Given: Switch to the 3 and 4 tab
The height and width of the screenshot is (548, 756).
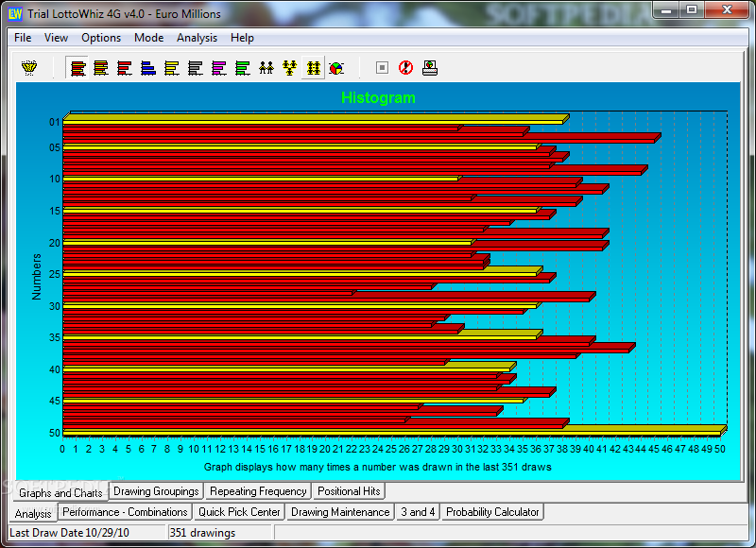Looking at the screenshot, I should tap(418, 512).
